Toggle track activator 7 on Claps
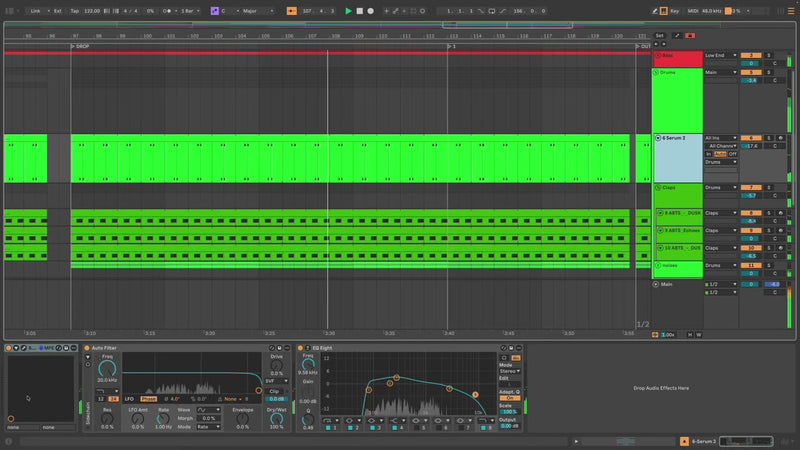The height and width of the screenshot is (450, 800). tap(751, 187)
